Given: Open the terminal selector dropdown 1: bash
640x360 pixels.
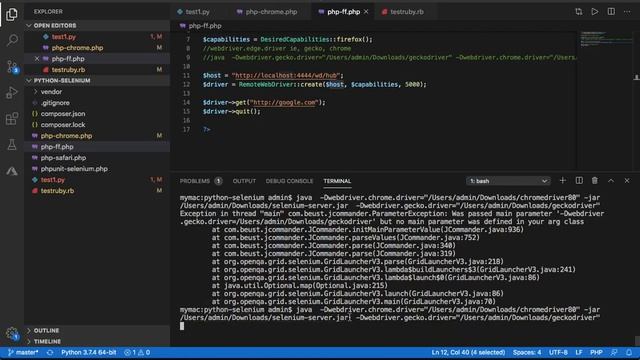Looking at the screenshot, I should (508, 181).
